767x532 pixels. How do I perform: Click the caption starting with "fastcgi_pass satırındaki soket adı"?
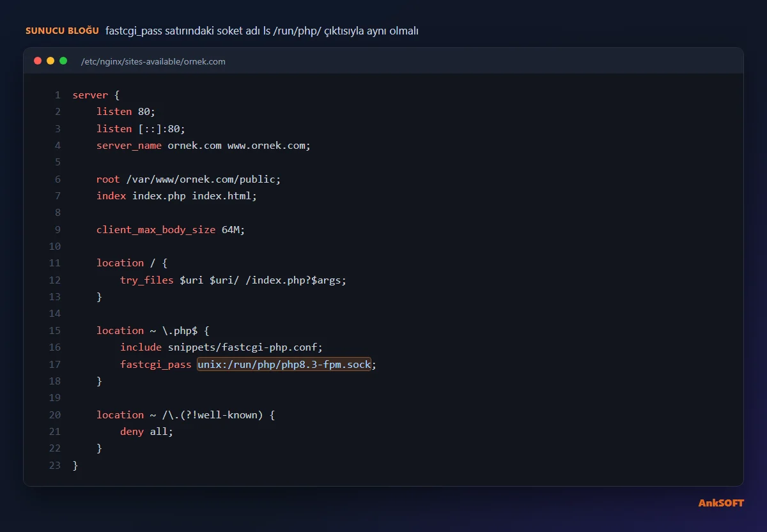pos(262,31)
